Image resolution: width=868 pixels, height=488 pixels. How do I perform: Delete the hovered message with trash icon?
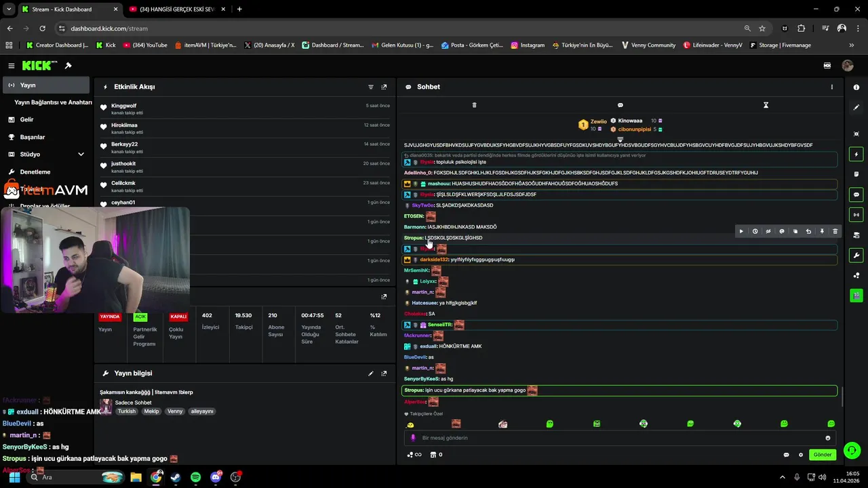(x=835, y=231)
